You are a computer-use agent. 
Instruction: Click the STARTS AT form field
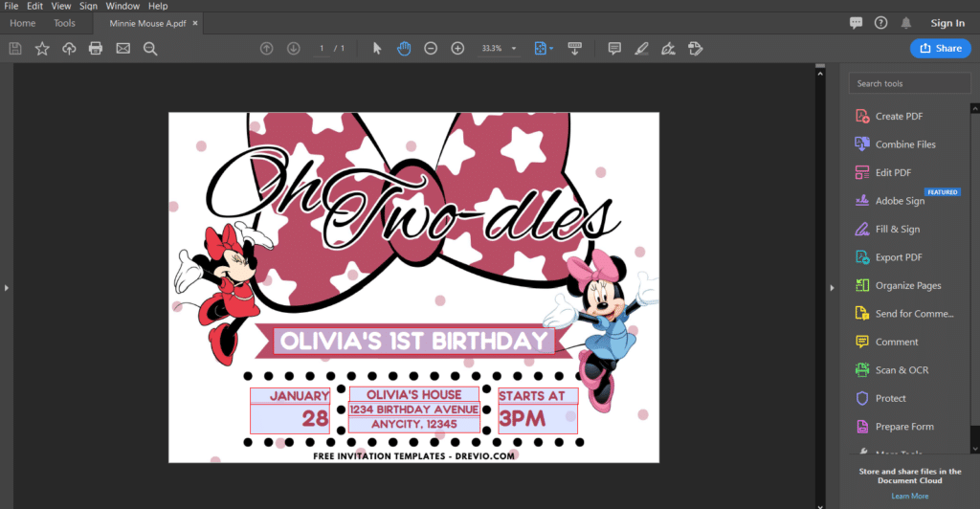[x=538, y=396]
